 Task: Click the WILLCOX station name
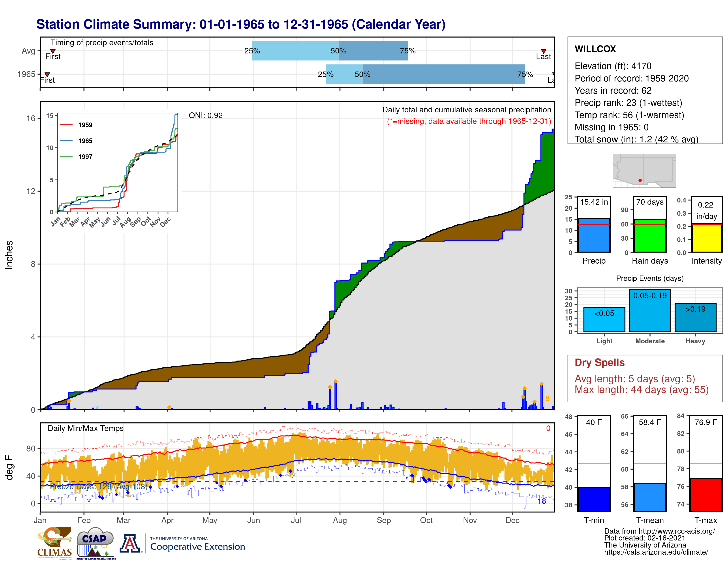595,49
